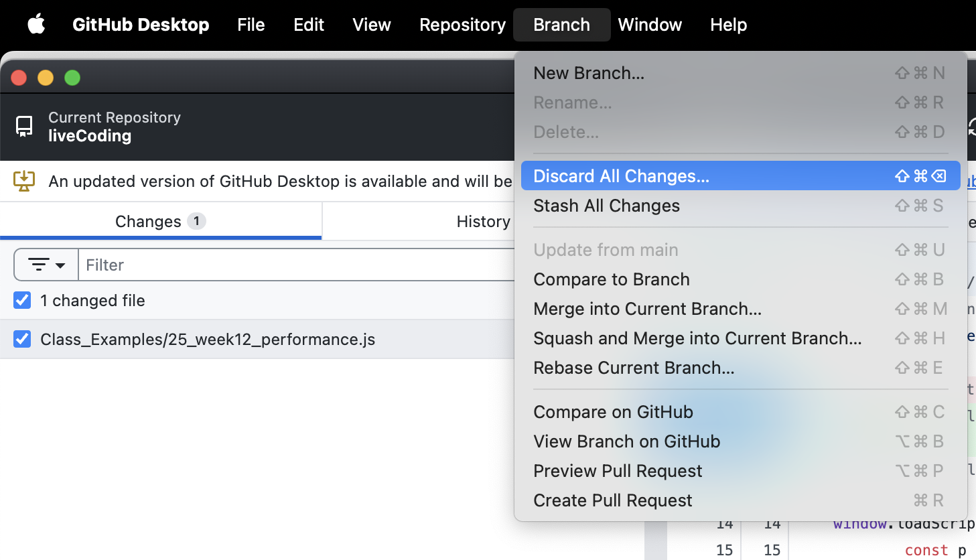Image resolution: width=976 pixels, height=560 pixels.
Task: Select Squash and Merge into Current Branch…
Action: [x=740, y=338]
